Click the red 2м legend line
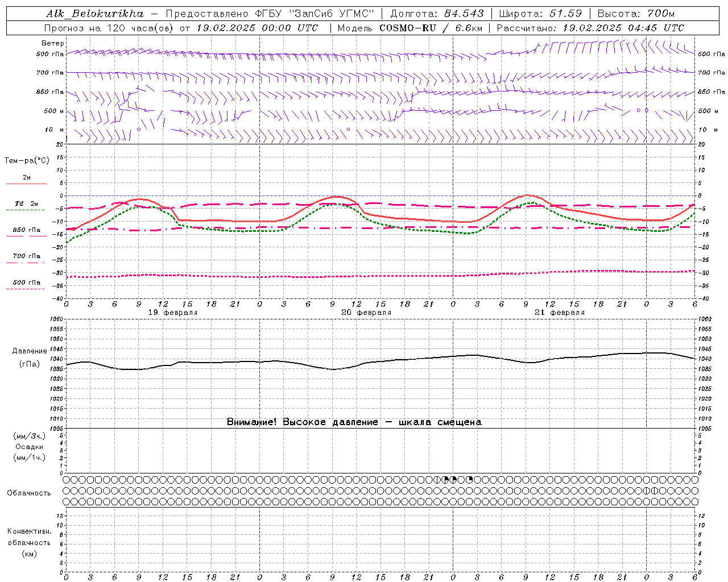 click(26, 184)
